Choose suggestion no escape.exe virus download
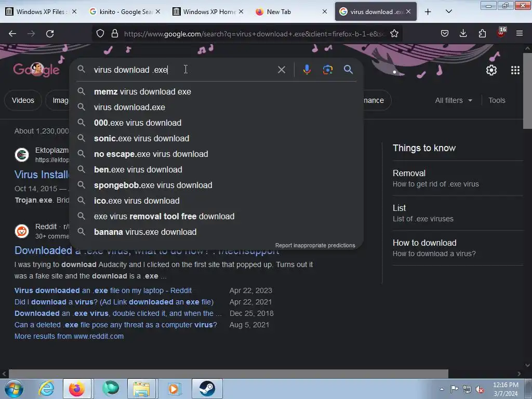 (216, 154)
